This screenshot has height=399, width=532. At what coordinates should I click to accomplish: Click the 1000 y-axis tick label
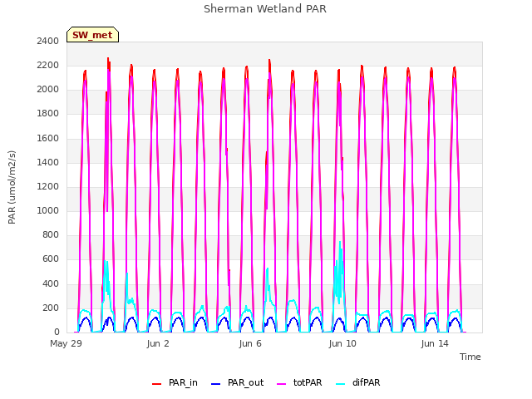click(48, 210)
